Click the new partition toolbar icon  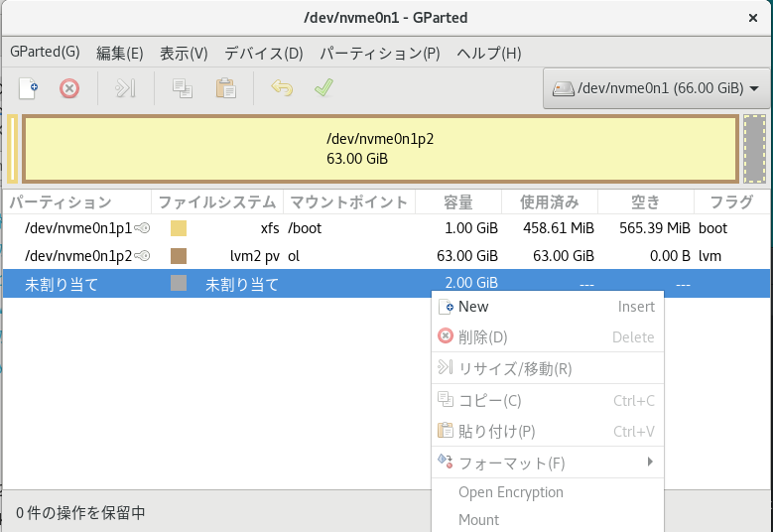[29, 88]
